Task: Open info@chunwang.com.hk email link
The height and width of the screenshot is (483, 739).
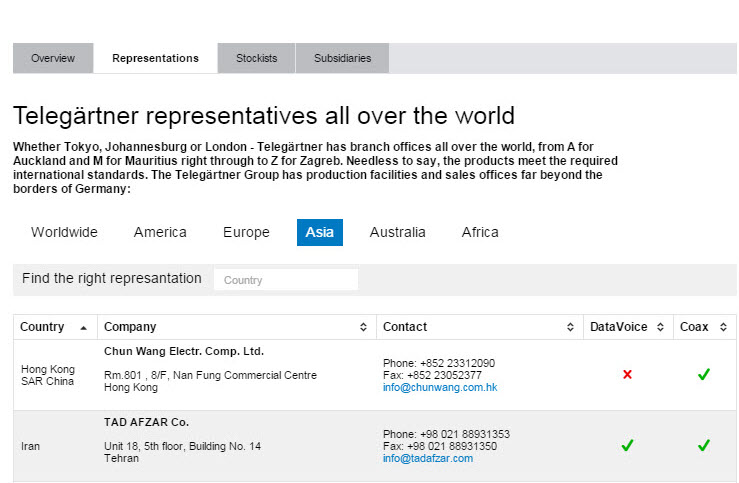Action: coord(440,387)
